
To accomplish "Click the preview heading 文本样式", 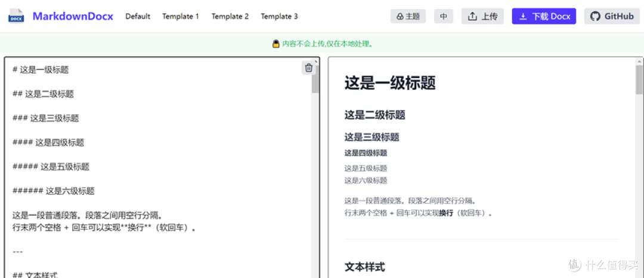I will click(365, 267).
